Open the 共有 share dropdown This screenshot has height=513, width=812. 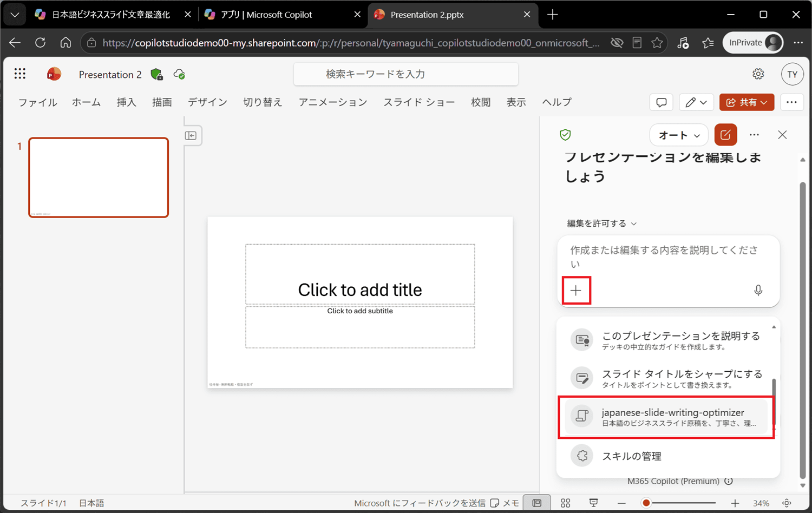pyautogui.click(x=746, y=102)
